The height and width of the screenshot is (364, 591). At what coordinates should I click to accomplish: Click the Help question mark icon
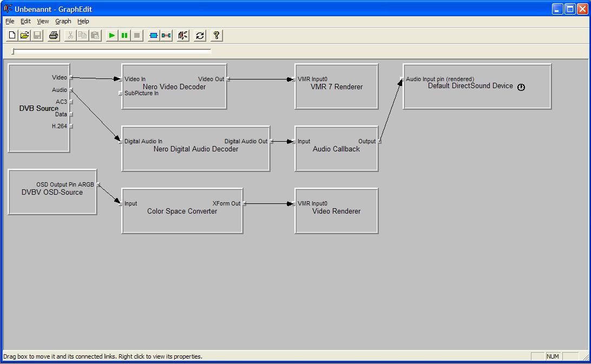click(216, 36)
